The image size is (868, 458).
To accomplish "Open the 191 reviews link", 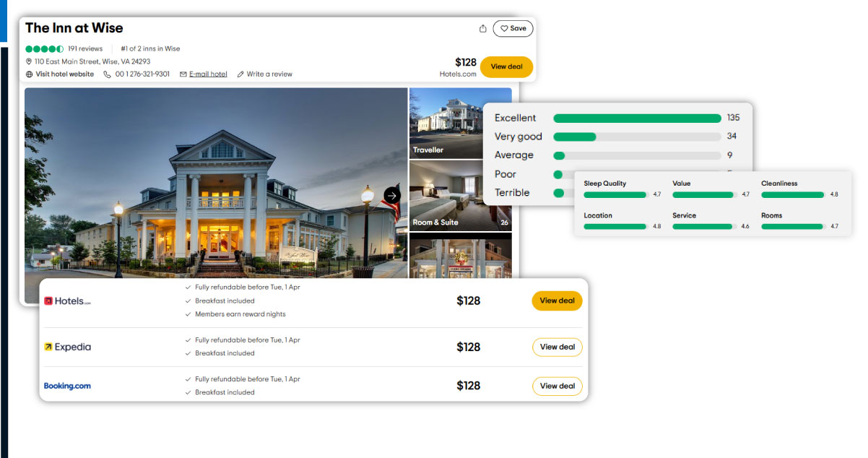I will tap(84, 48).
